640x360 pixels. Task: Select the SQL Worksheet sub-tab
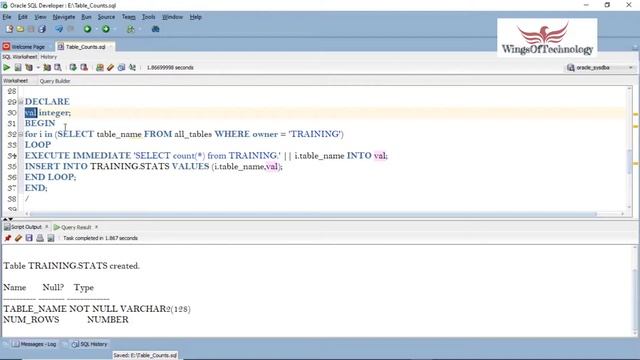click(19, 57)
